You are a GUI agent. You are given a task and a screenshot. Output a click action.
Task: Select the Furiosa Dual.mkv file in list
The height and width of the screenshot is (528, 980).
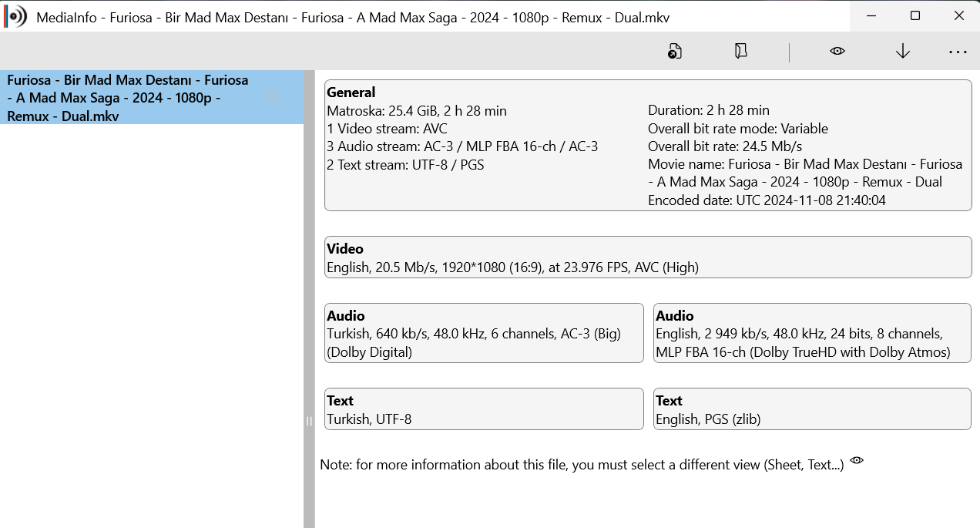pyautogui.click(x=152, y=98)
